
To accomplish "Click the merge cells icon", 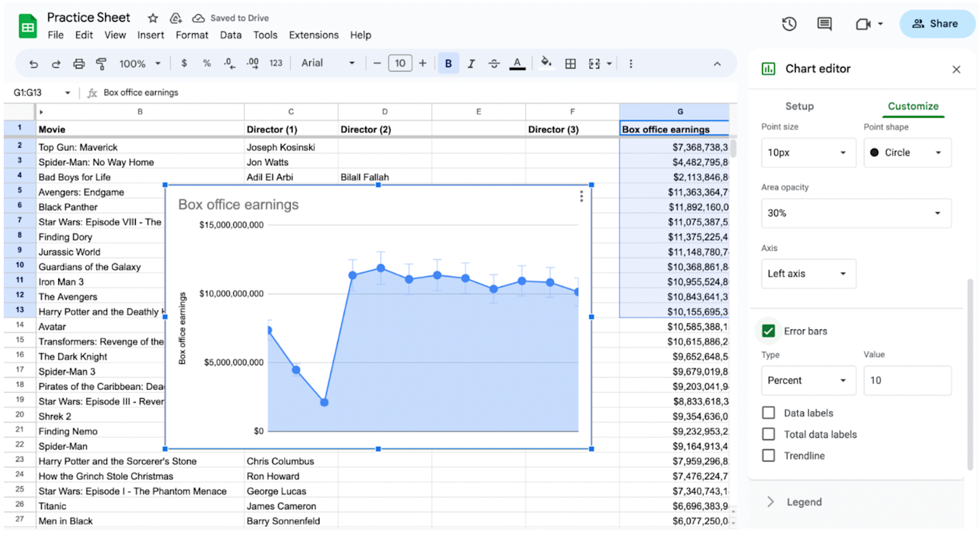I will click(x=594, y=63).
